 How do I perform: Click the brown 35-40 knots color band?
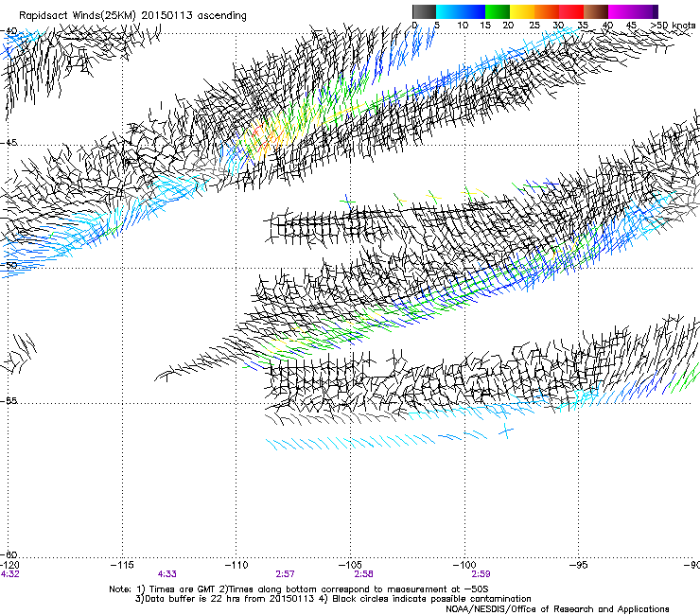point(596,11)
